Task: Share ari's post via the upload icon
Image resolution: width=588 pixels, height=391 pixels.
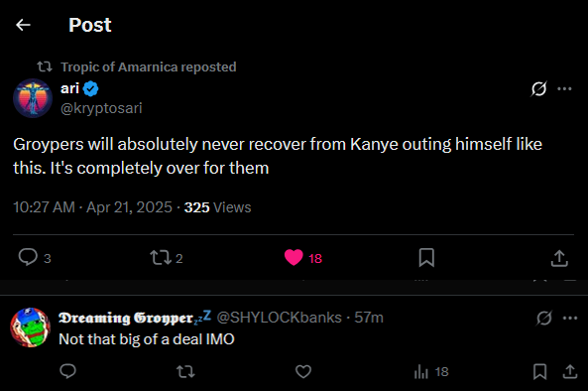Action: tap(559, 258)
